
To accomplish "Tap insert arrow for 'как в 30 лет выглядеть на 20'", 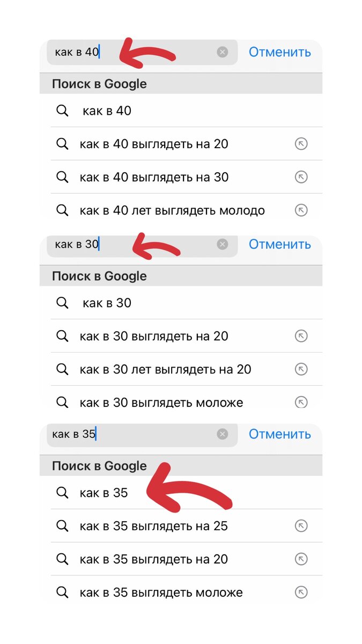I will pyautogui.click(x=301, y=369).
